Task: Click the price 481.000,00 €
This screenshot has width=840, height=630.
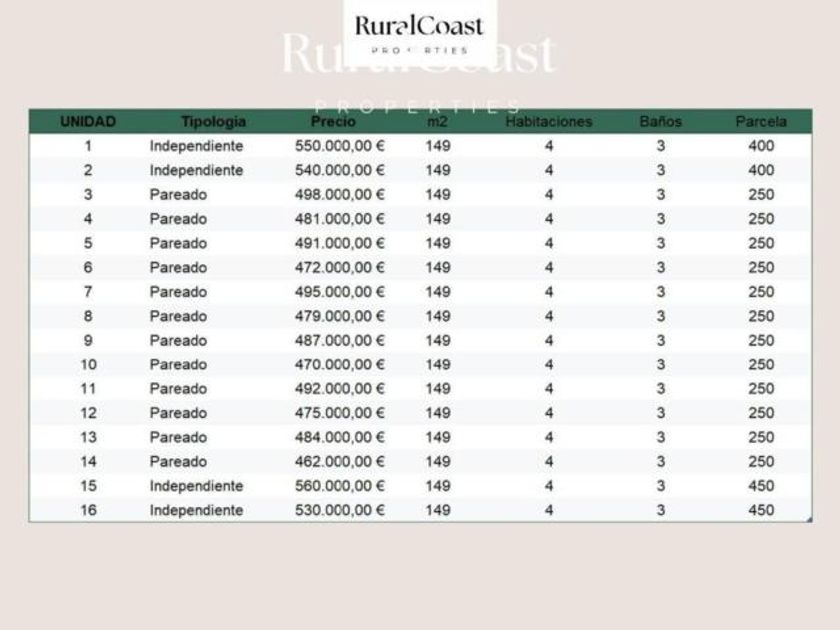Action: pos(340,219)
